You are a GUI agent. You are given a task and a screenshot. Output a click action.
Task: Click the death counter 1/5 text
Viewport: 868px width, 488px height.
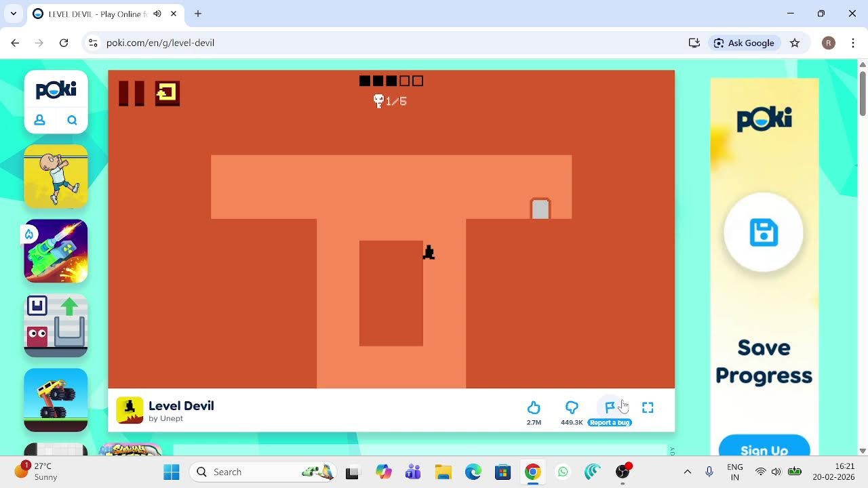coord(397,101)
